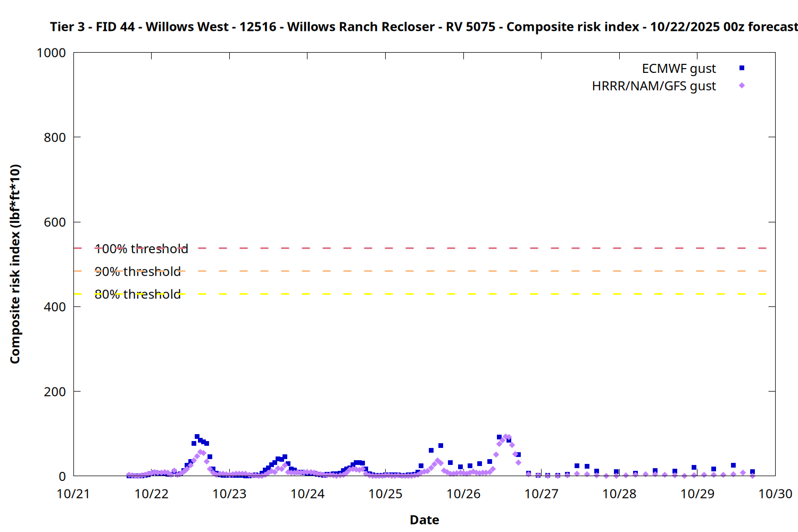Select the 10/26 date tick label
Image resolution: width=798 pixels, height=532 pixels.
(463, 494)
